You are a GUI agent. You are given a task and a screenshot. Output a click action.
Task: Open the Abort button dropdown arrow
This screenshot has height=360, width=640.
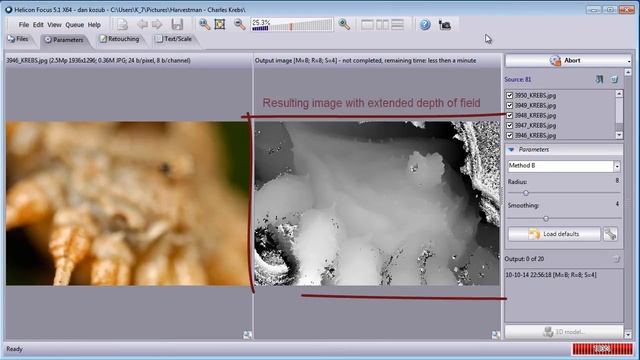point(629,61)
